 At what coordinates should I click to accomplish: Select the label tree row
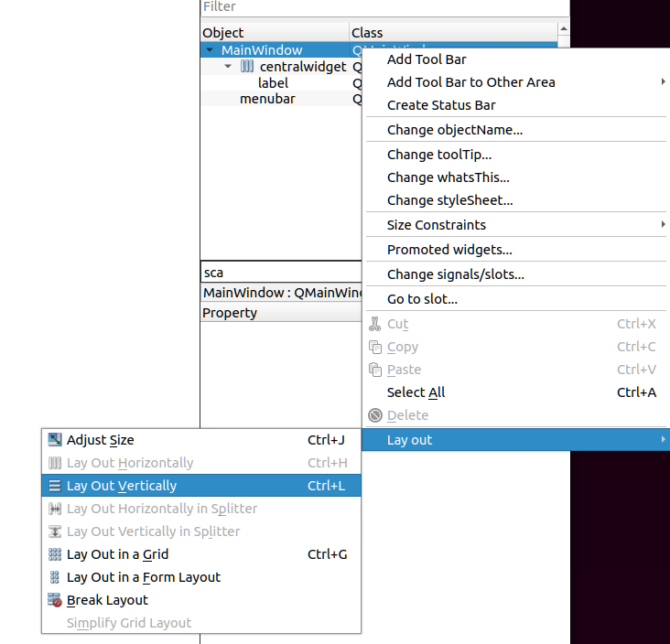pyautogui.click(x=281, y=83)
